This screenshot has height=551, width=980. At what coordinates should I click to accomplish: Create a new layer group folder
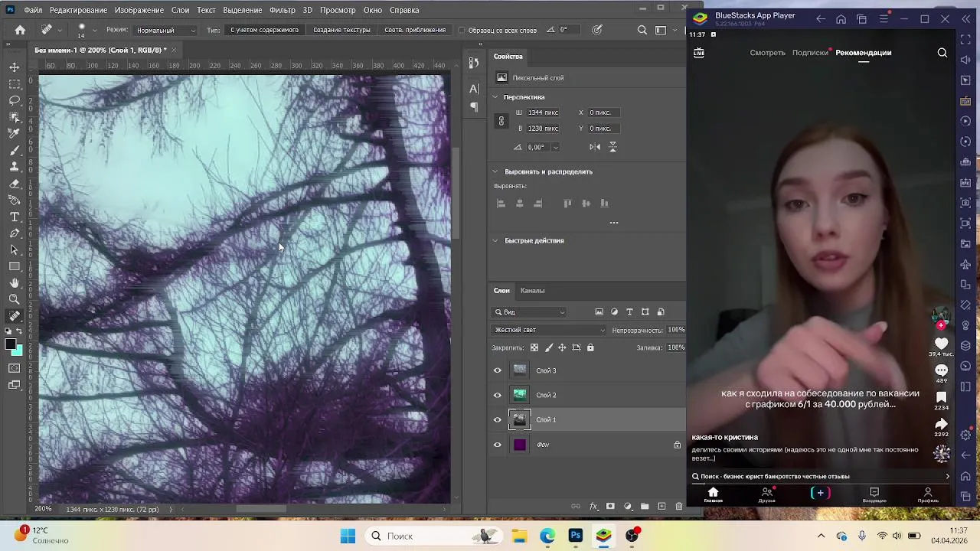point(645,506)
